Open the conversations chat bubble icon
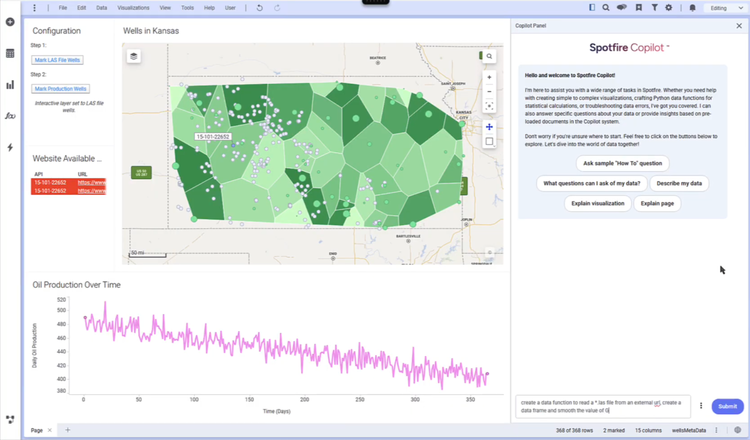 pos(622,8)
